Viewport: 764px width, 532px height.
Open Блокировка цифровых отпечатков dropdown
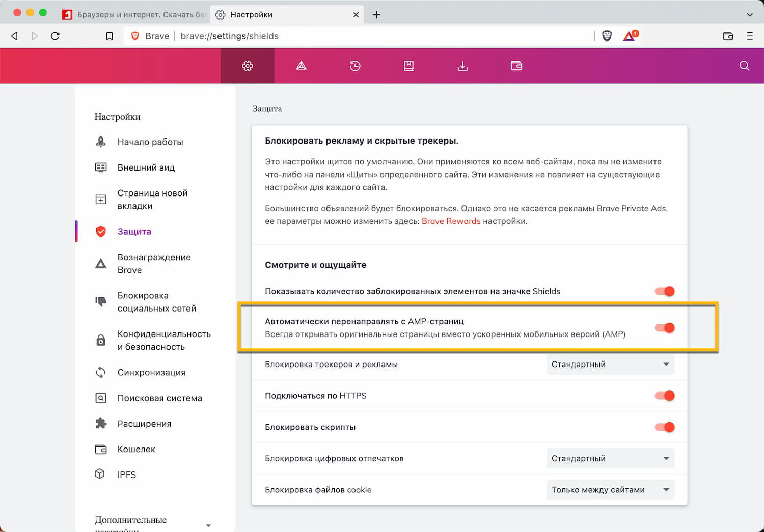610,459
